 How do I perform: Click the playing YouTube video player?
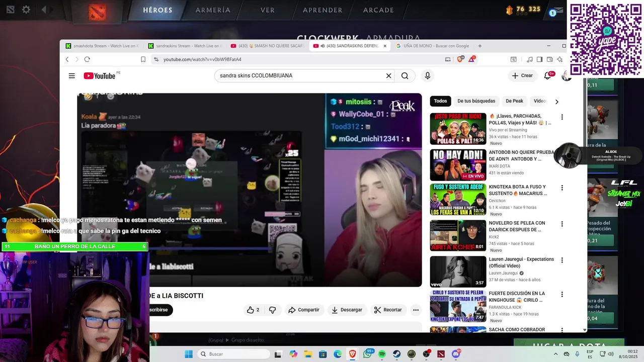coord(250,190)
